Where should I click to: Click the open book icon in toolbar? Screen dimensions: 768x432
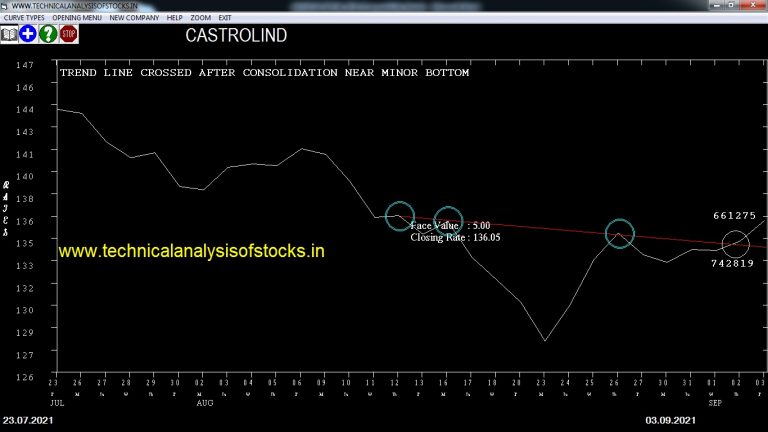(x=9, y=34)
